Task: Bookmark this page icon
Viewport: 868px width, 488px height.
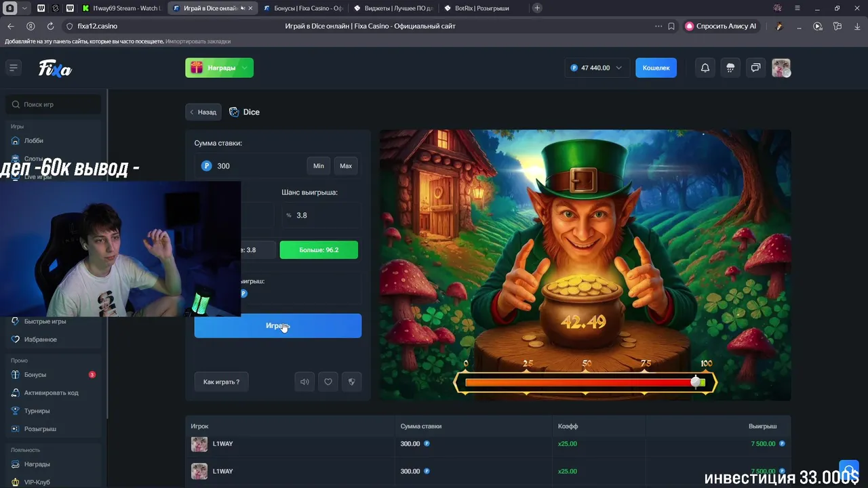Action: [x=671, y=26]
